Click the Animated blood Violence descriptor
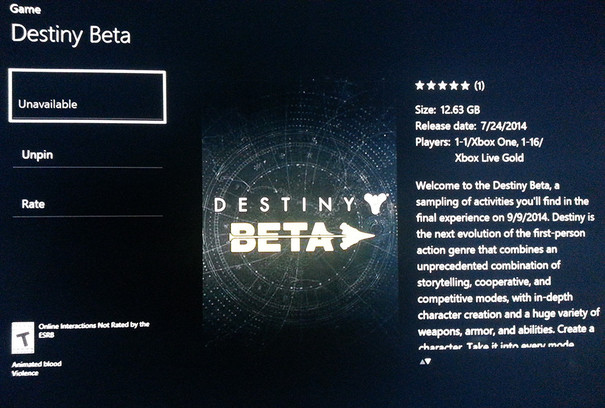This screenshot has height=408, width=605. point(36,368)
